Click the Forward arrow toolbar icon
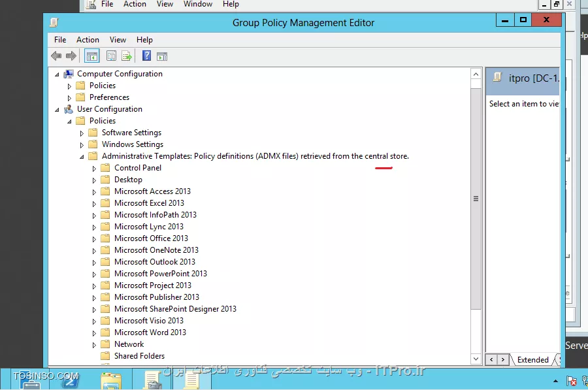 click(71, 56)
